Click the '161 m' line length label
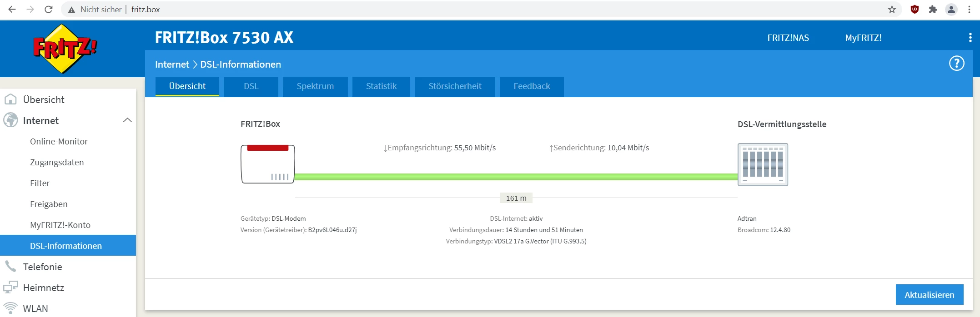The image size is (980, 317). 516,198
